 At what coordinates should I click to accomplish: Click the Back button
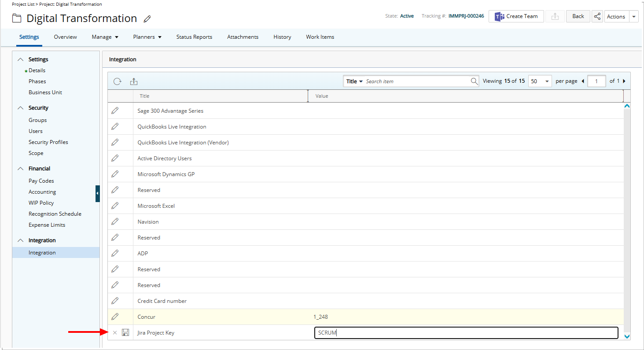click(x=578, y=16)
